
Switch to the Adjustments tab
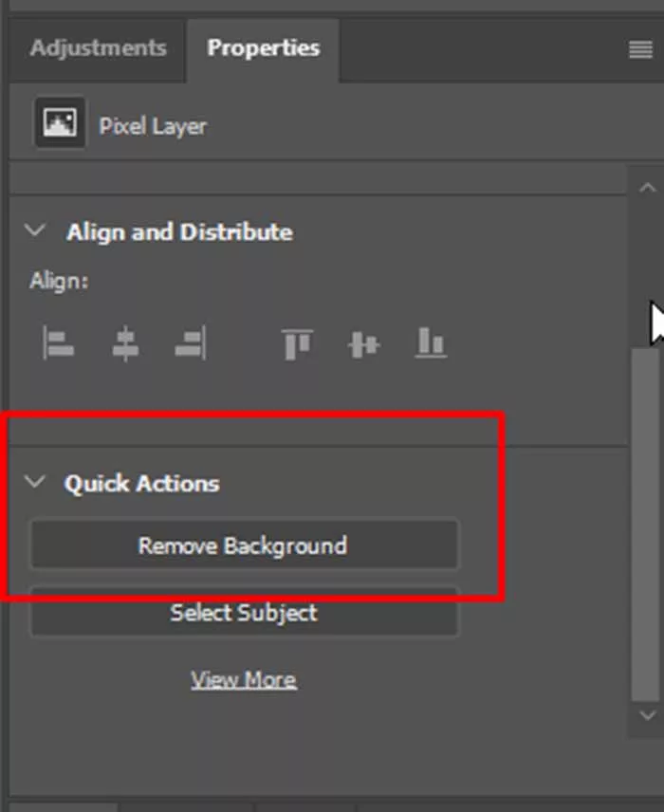(98, 48)
